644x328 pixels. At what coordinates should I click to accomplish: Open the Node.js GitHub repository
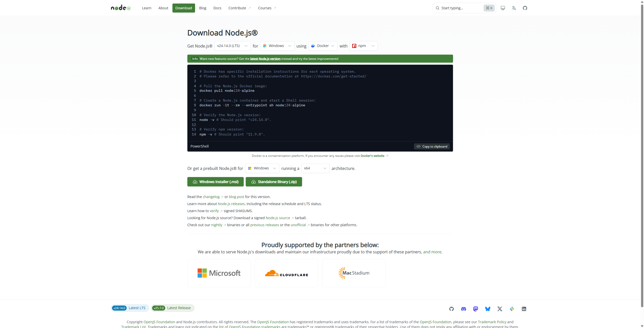click(525, 8)
